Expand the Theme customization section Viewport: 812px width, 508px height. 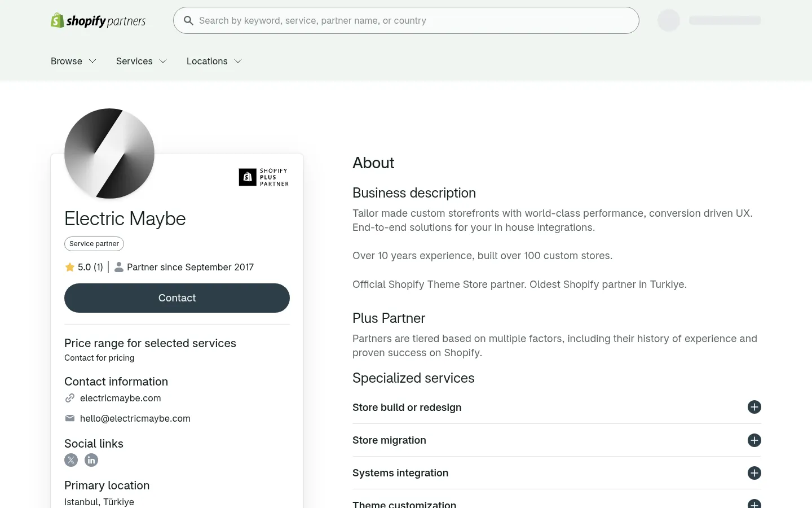click(x=557, y=501)
